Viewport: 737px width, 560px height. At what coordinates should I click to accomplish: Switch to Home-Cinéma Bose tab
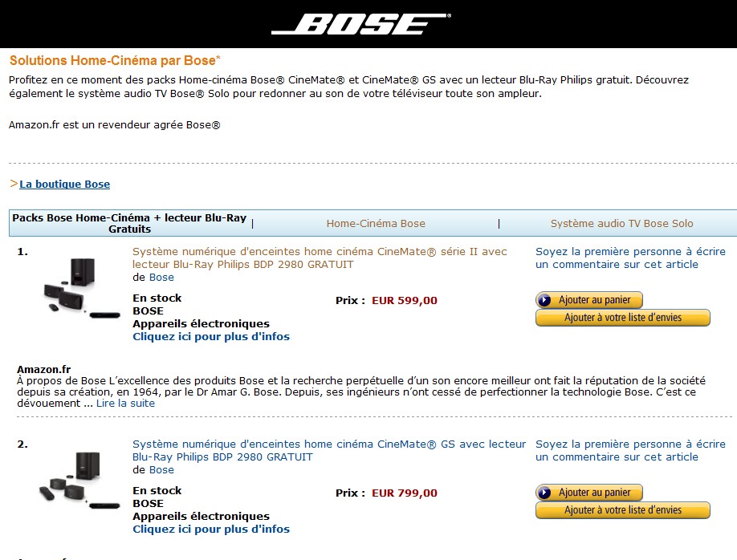pyautogui.click(x=376, y=224)
